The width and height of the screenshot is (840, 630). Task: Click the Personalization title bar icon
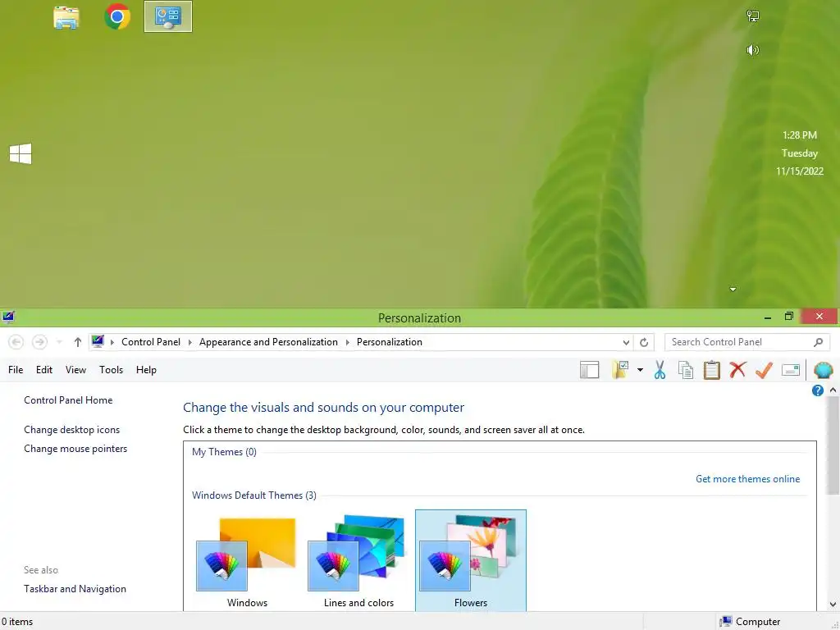click(7, 317)
